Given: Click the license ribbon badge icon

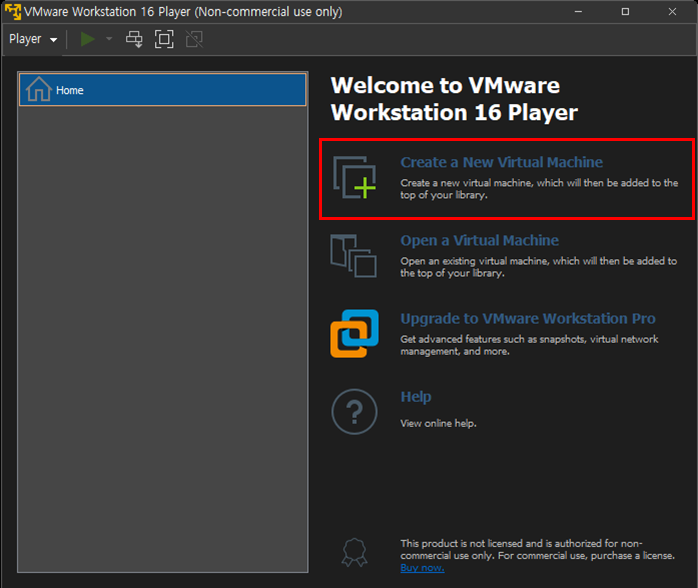Looking at the screenshot, I should [354, 552].
